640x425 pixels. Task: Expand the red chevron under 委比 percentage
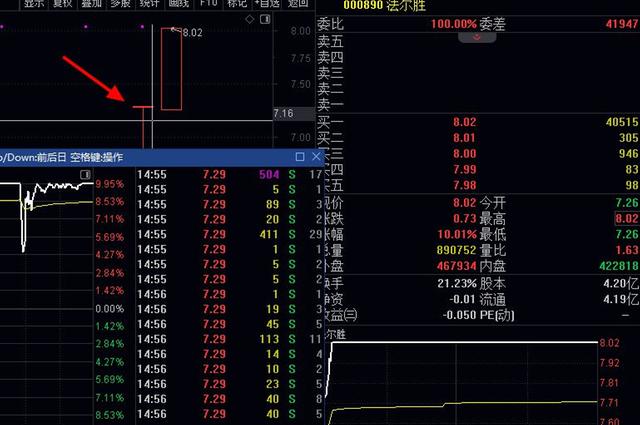coord(477,38)
